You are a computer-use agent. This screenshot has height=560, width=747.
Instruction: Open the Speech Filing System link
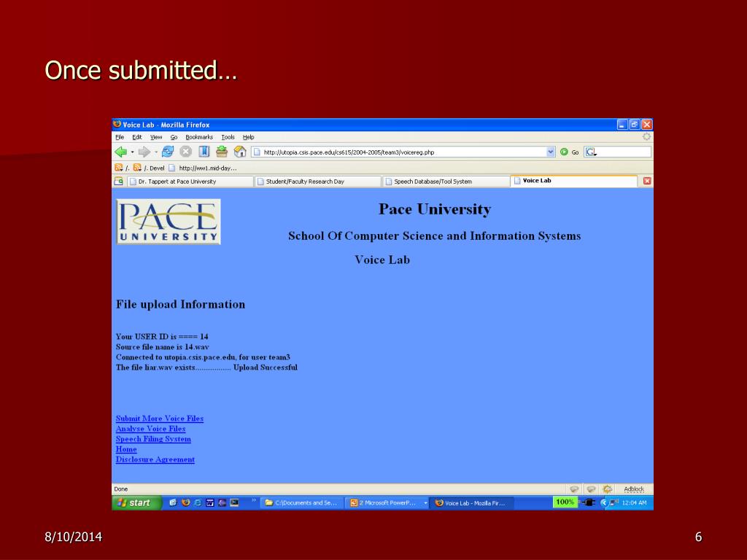[x=153, y=439]
